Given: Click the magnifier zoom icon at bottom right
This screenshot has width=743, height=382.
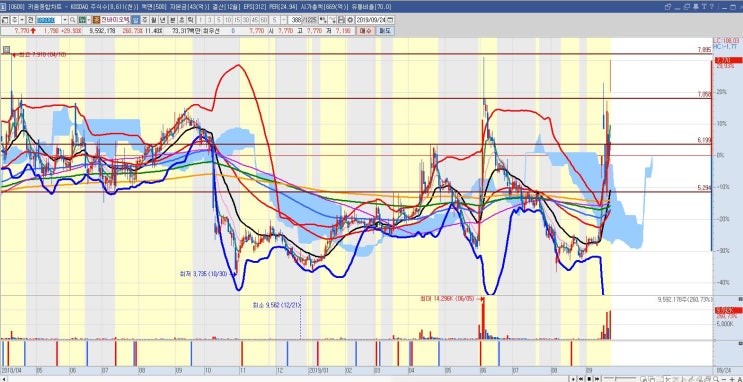Looking at the screenshot, I should coord(716,379).
